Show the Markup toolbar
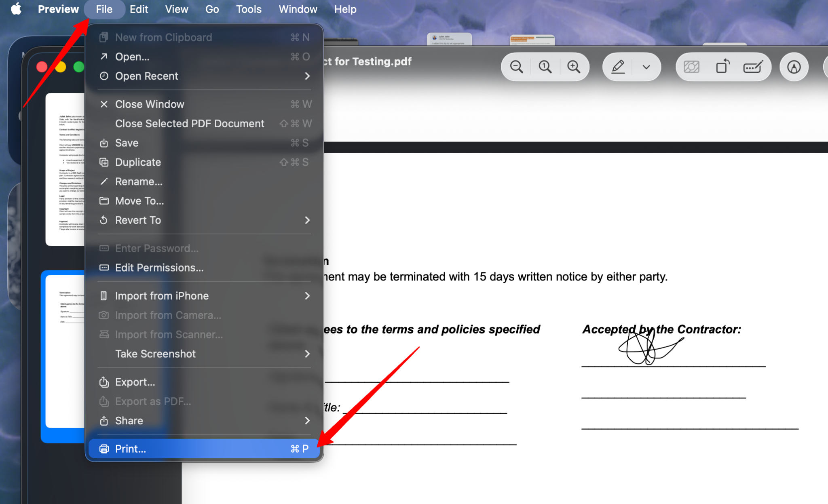This screenshot has width=828, height=504. click(794, 67)
